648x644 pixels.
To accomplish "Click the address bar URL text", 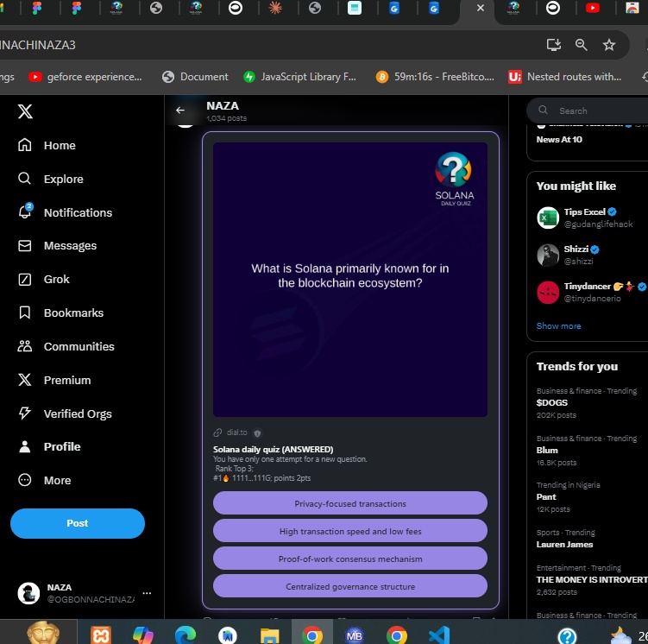I will click(x=38, y=45).
